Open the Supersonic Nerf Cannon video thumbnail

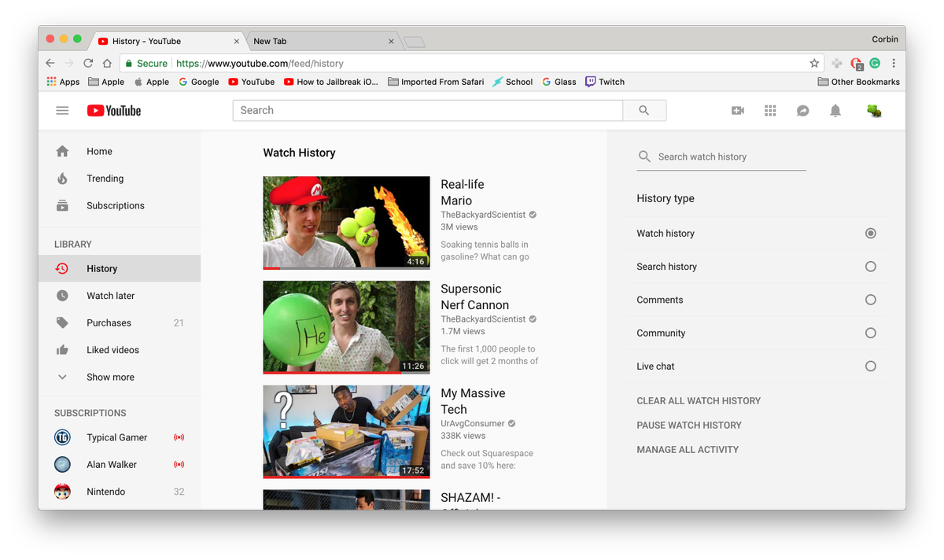(346, 327)
